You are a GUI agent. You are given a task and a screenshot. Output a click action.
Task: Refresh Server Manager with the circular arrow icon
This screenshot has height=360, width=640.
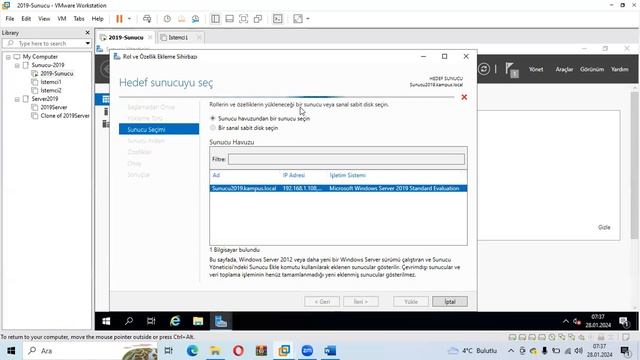(x=484, y=69)
